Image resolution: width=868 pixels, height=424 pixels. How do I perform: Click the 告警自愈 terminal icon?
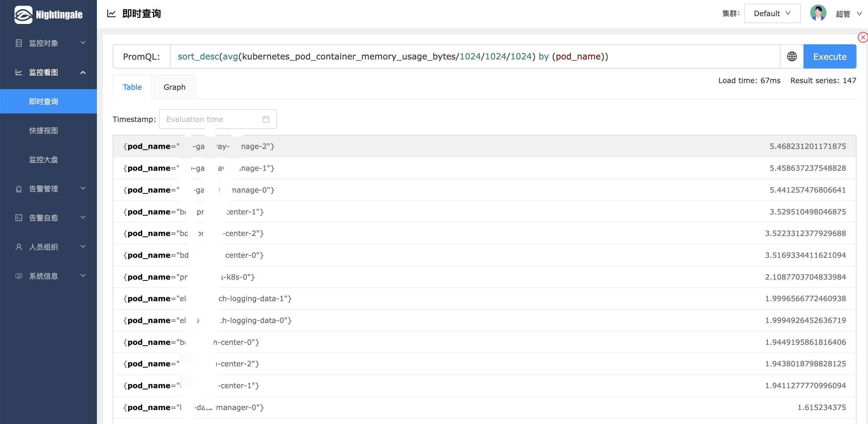click(x=19, y=218)
